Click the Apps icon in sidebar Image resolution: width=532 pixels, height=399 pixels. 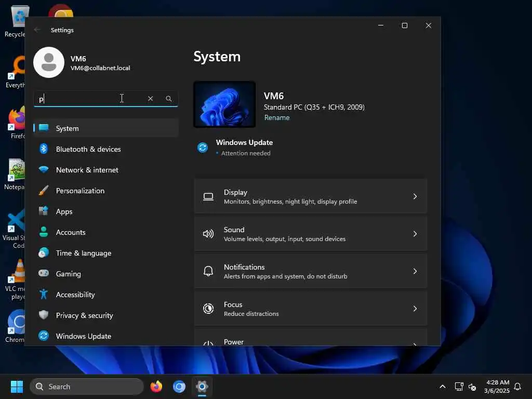pos(44,211)
